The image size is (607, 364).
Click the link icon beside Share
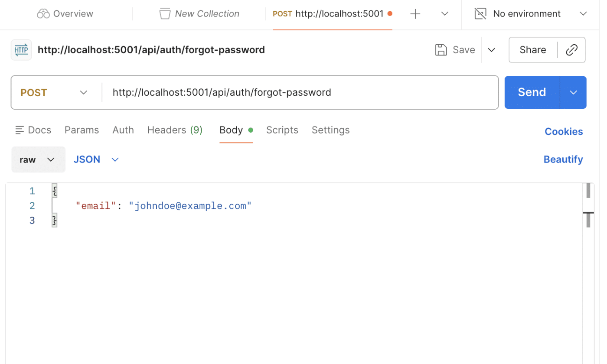[571, 49]
